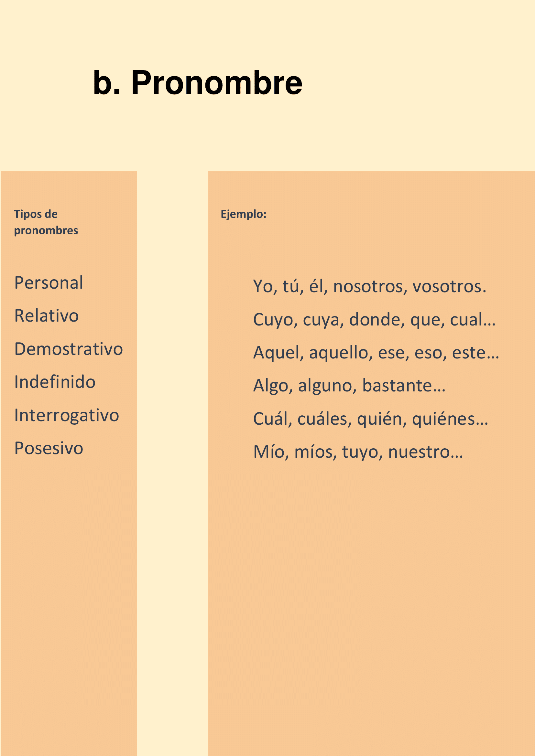The image size is (535, 756).
Task: Click the "Posesivo" pronoun type
Action: [49, 448]
